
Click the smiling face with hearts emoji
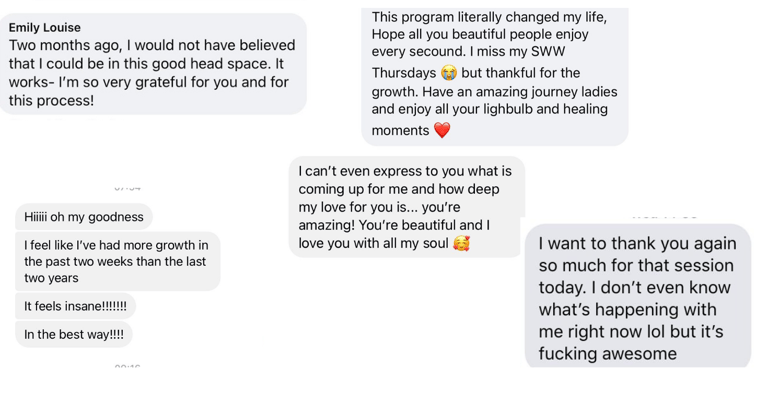coord(461,243)
